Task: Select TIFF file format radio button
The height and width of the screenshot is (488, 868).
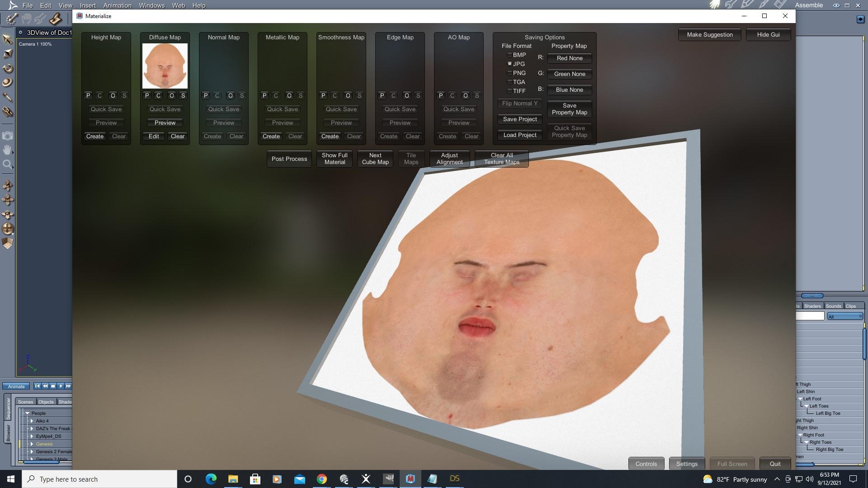Action: 509,91
